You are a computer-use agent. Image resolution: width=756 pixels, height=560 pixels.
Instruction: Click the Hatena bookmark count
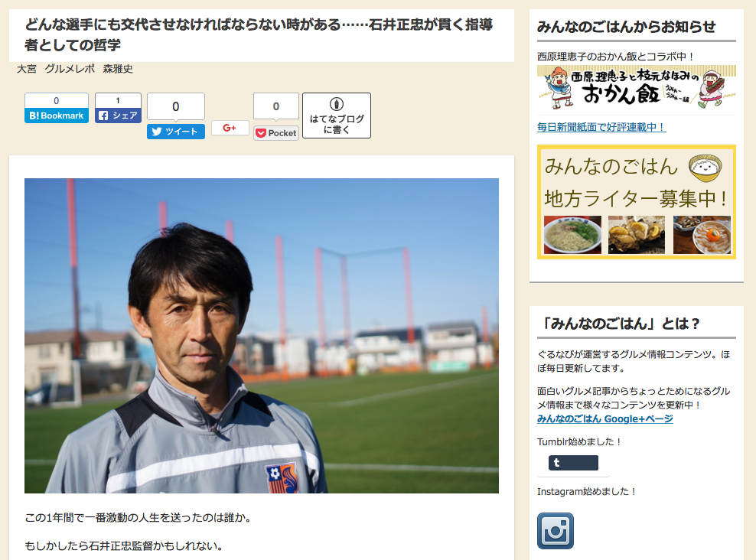click(x=57, y=101)
